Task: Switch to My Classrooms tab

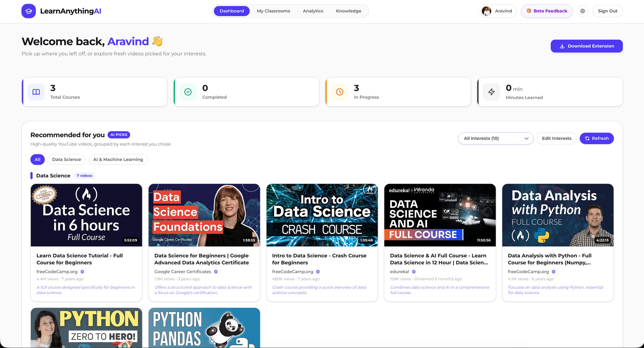Action: (x=273, y=11)
